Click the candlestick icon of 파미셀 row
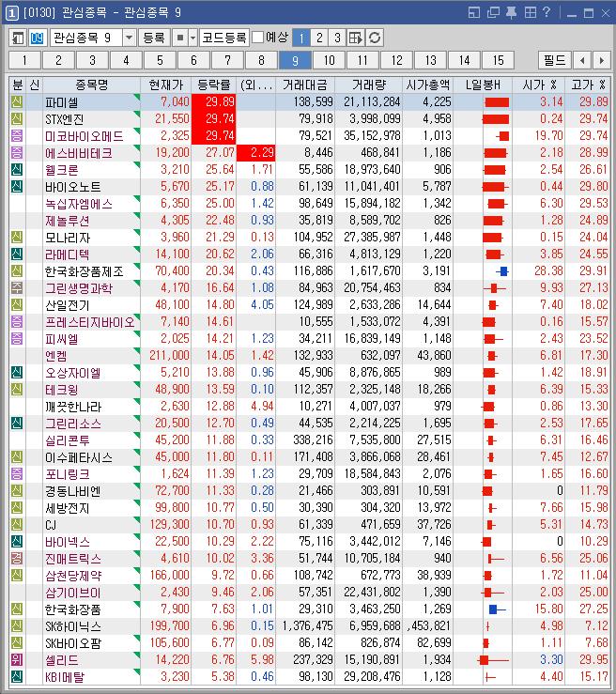The image size is (616, 694). [x=497, y=102]
